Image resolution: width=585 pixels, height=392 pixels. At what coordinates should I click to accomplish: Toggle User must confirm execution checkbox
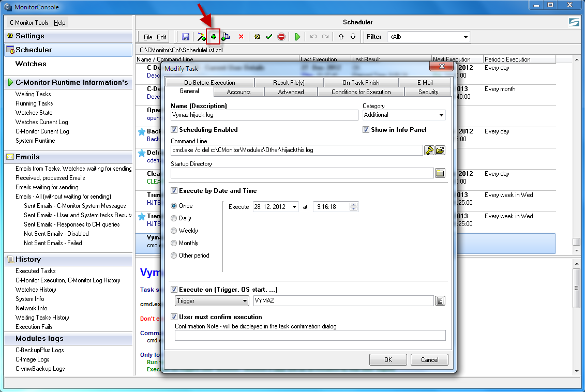point(174,317)
